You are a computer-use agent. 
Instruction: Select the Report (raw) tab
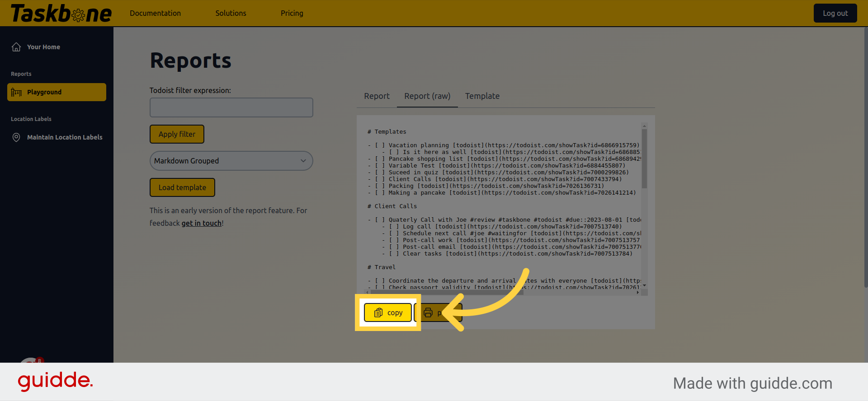click(427, 96)
